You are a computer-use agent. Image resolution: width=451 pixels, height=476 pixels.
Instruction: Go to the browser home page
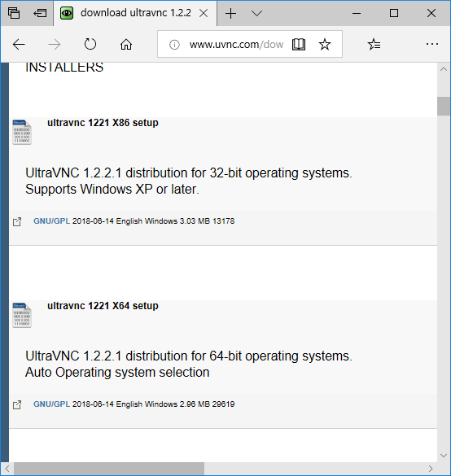(126, 45)
